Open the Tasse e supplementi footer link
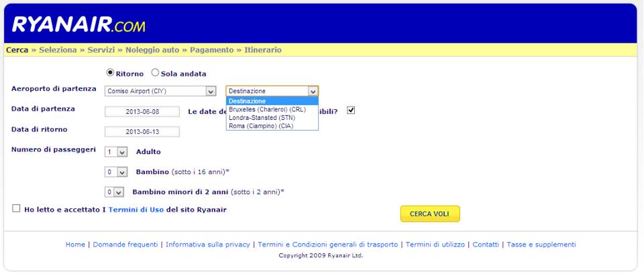 [x=541, y=245]
